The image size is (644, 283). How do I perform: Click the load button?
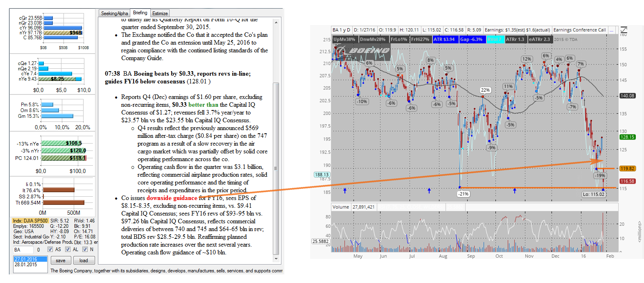(x=84, y=261)
